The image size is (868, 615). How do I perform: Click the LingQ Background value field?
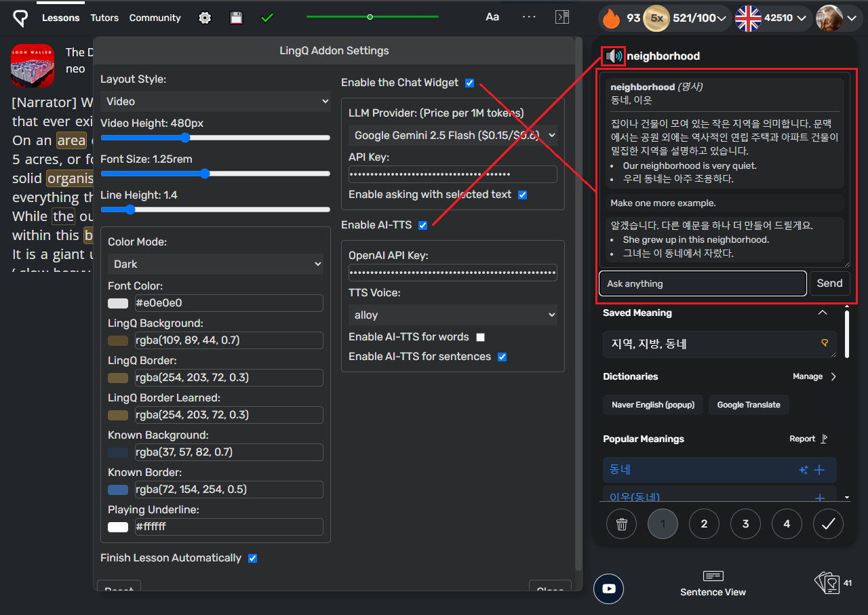click(x=229, y=340)
